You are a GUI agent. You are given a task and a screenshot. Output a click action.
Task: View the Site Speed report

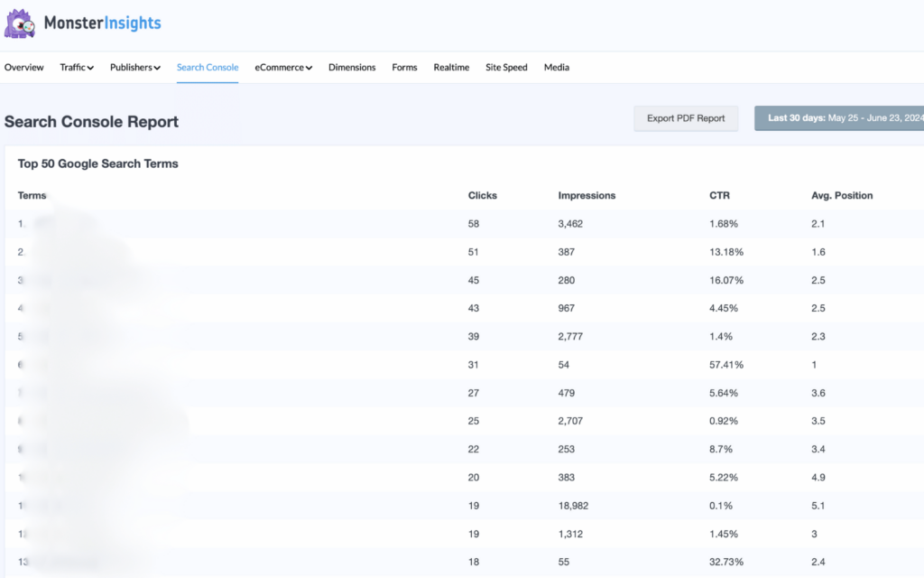505,67
